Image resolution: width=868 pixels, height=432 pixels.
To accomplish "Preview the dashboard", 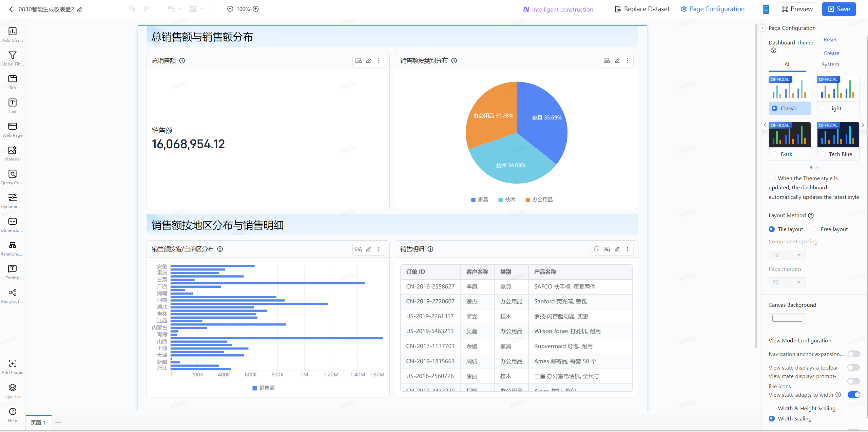I will pos(797,9).
